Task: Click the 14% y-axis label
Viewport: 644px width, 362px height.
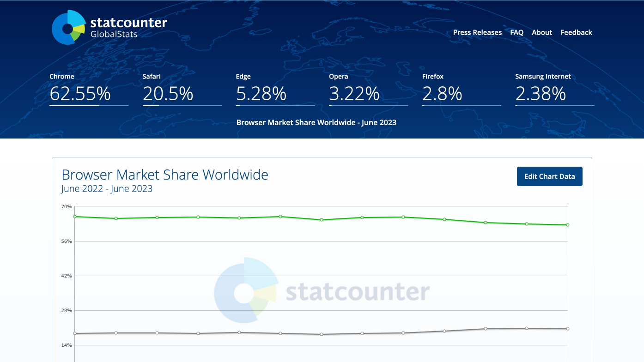Action: (x=67, y=345)
